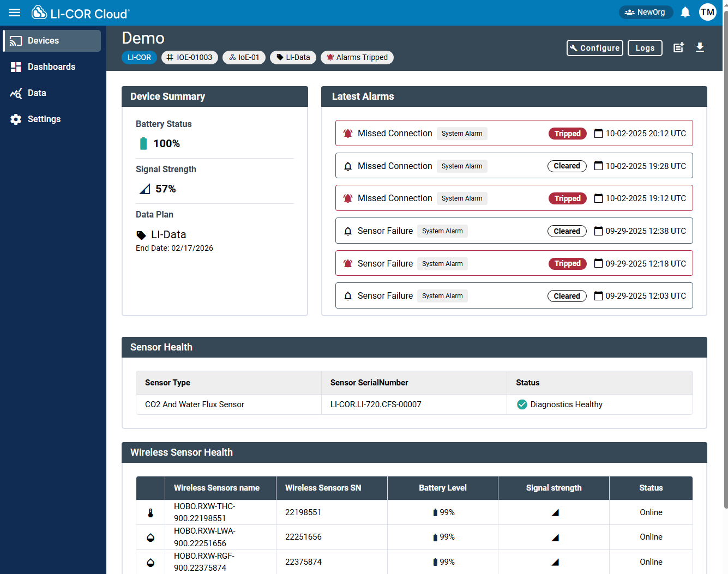The image size is (728, 574).
Task: Click the Battery Level column header
Action: click(x=442, y=488)
